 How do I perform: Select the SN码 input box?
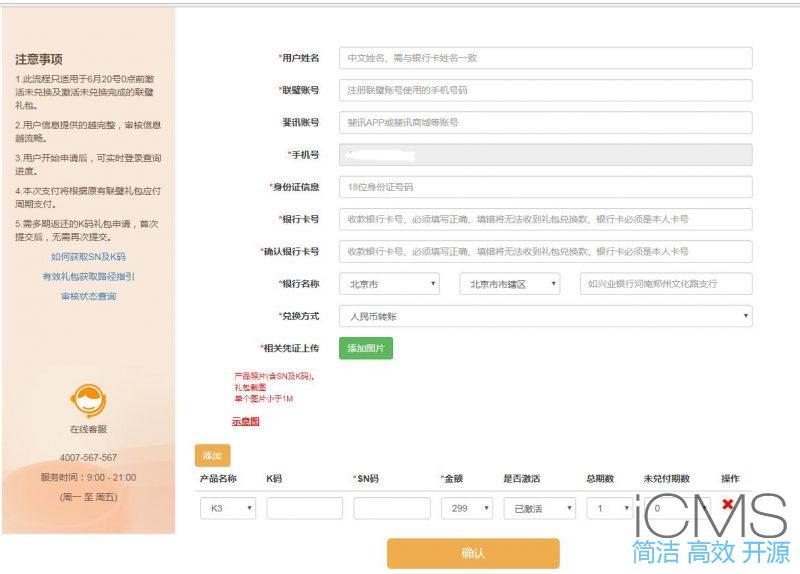point(391,508)
